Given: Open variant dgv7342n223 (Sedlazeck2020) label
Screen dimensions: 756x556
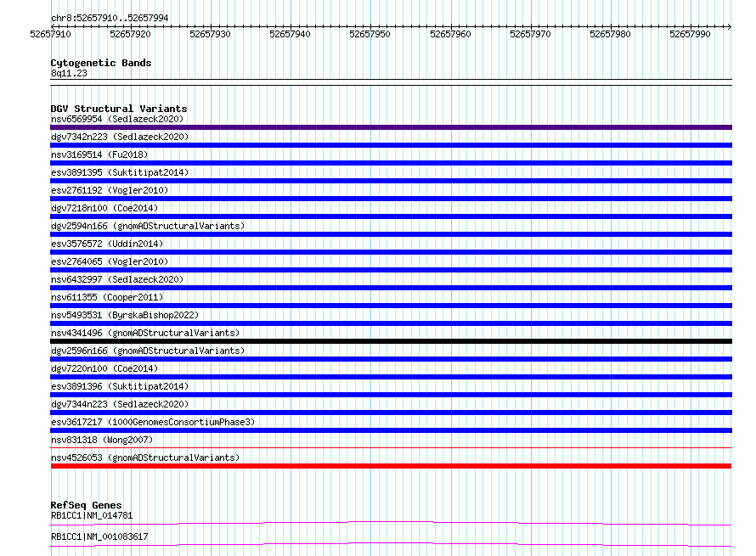Looking at the screenshot, I should tap(120, 137).
